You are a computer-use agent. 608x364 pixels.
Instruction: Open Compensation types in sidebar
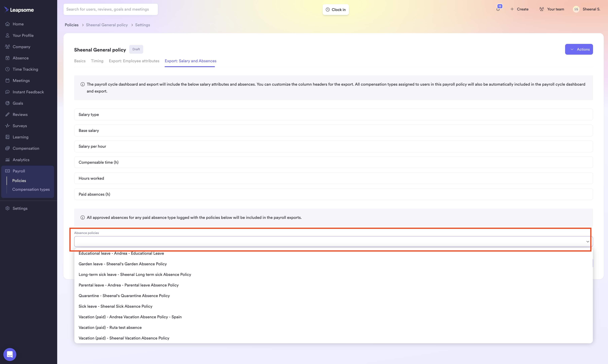point(31,189)
